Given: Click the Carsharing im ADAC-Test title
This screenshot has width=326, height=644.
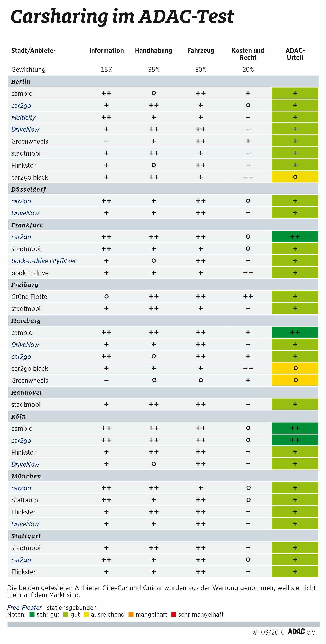Looking at the screenshot, I should coord(122,17).
